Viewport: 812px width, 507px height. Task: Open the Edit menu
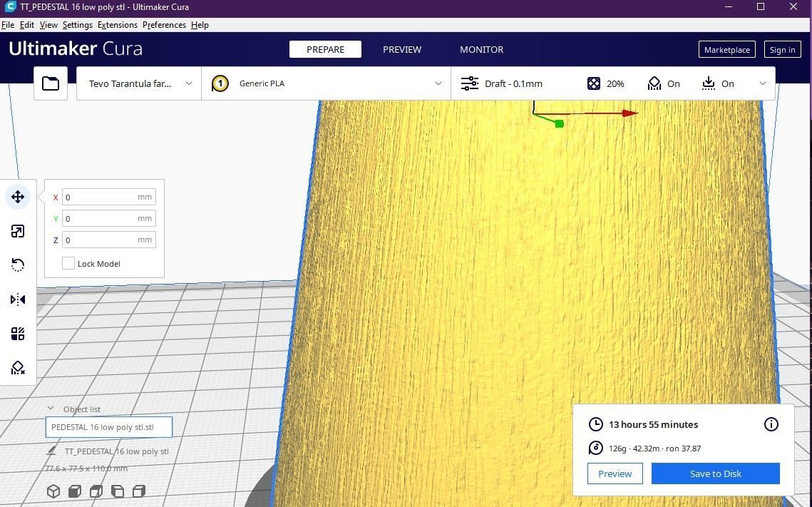tap(27, 25)
